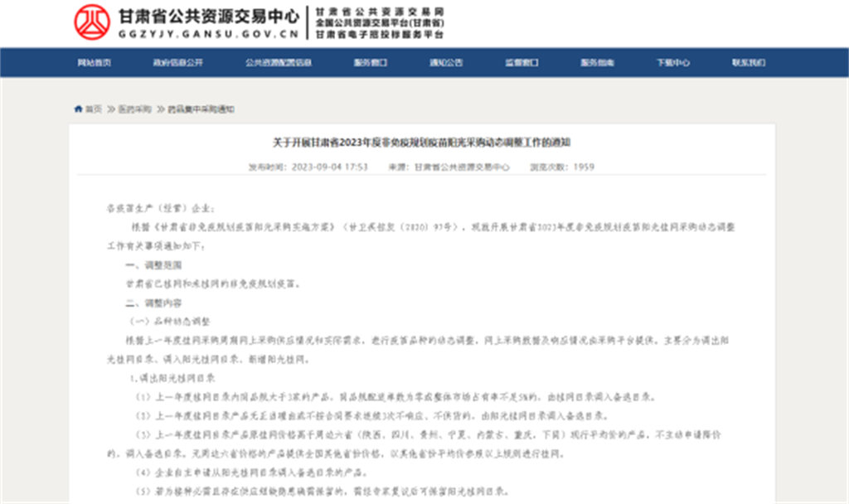Click the home icon in the breadcrumb
Viewport: 849px width, 504px height.
coord(79,109)
